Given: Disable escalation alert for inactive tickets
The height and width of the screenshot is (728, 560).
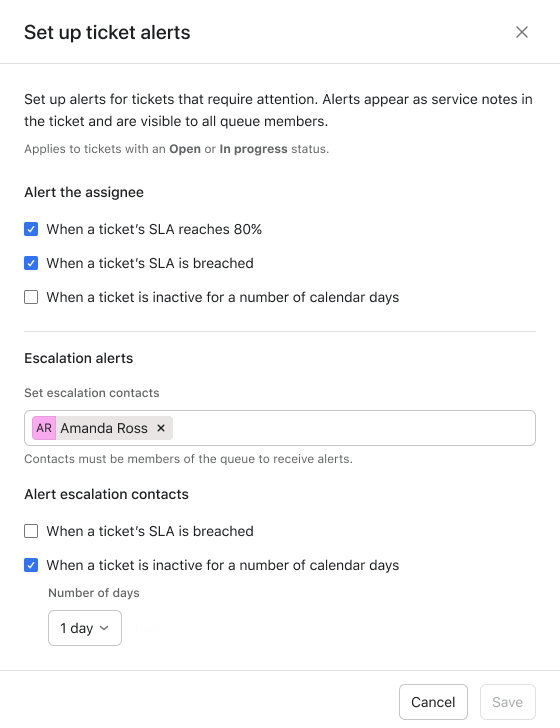Looking at the screenshot, I should (x=31, y=565).
